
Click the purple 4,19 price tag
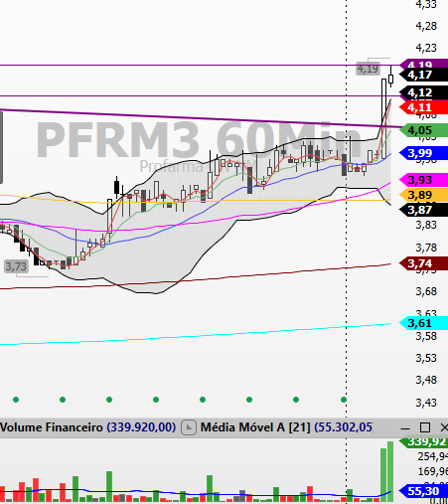point(424,64)
